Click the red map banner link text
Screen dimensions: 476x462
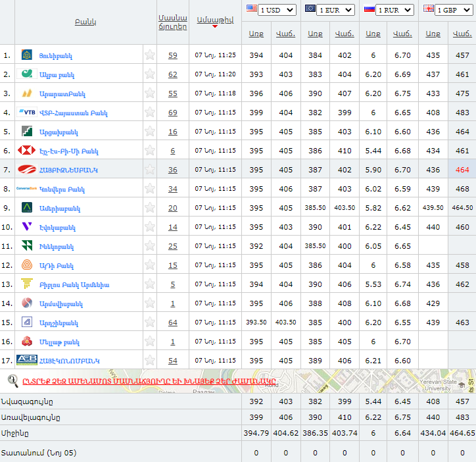tap(149, 381)
